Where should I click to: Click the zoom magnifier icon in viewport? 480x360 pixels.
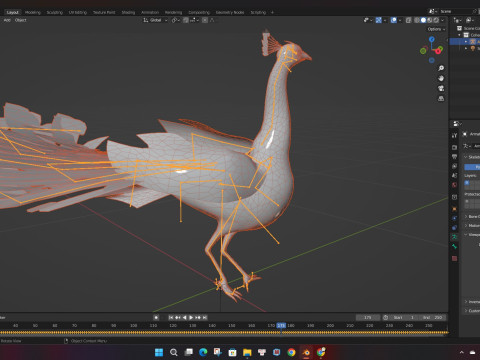pos(441,68)
